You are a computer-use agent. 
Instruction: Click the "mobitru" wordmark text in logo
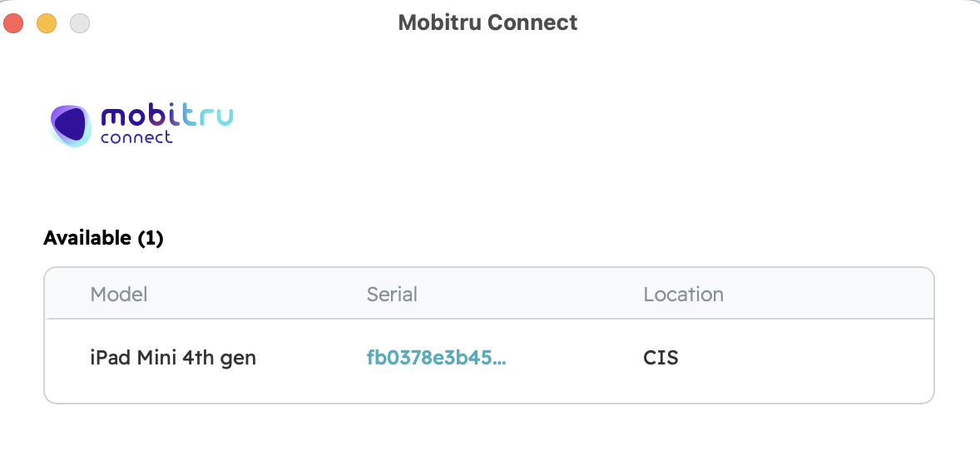(166, 116)
